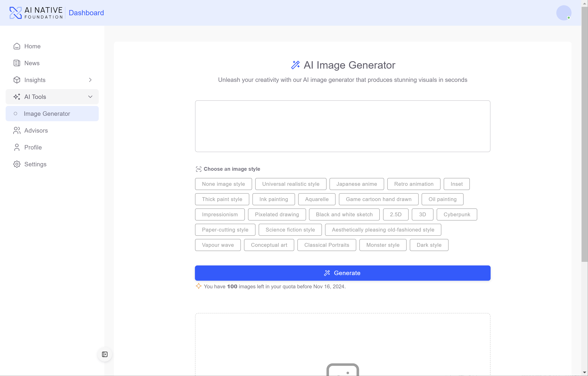Click the Insights cube icon
Screen dimensions: 588x376
click(17, 80)
